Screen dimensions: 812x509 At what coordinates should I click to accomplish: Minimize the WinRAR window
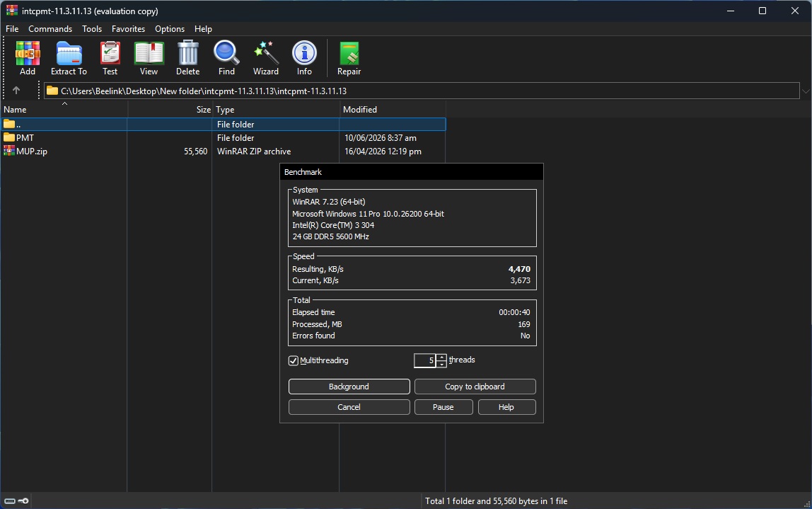click(x=731, y=11)
